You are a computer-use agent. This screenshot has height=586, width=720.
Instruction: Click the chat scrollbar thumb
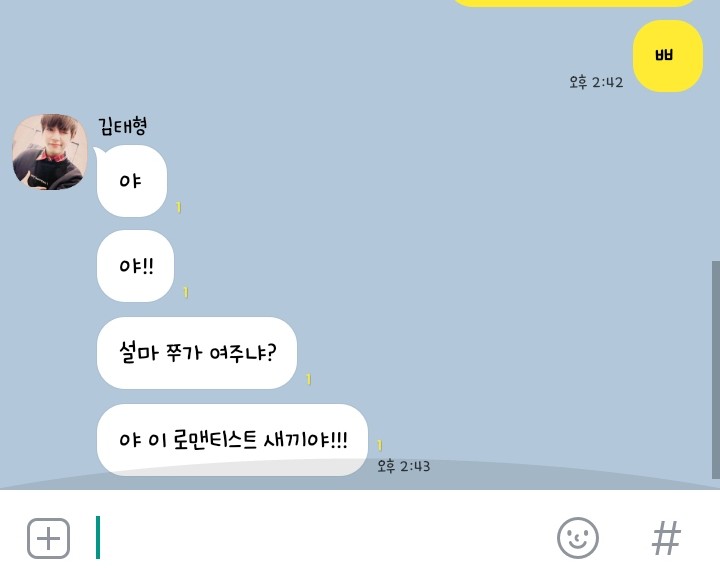coord(715,370)
